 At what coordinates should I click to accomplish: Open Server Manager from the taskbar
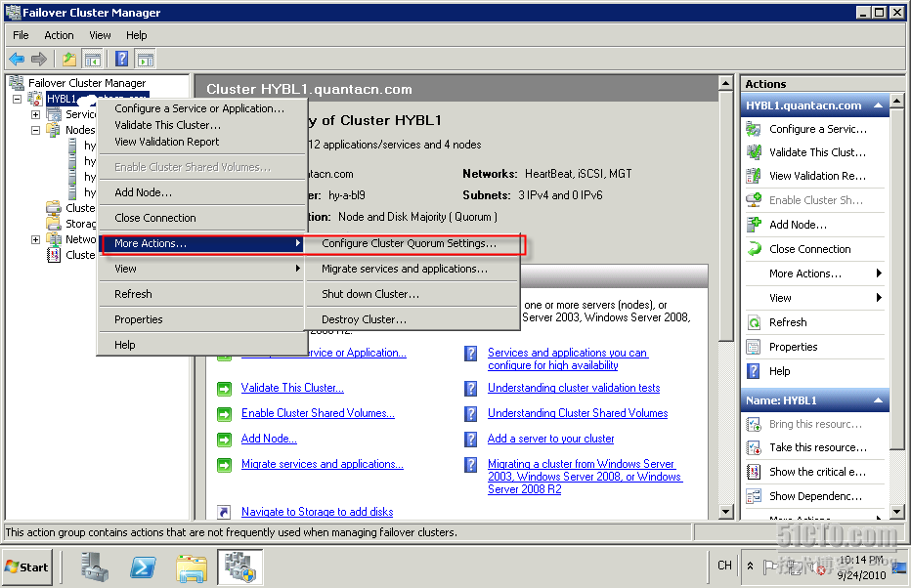click(94, 567)
